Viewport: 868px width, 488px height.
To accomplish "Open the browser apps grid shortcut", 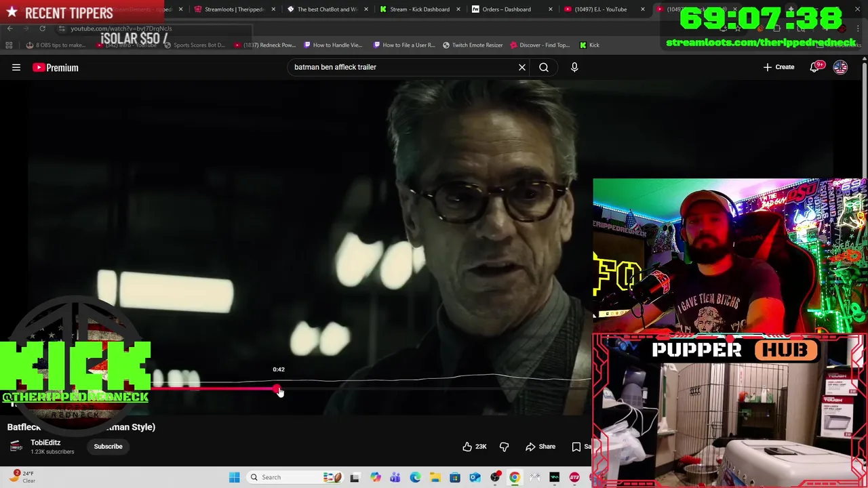I will (x=9, y=45).
